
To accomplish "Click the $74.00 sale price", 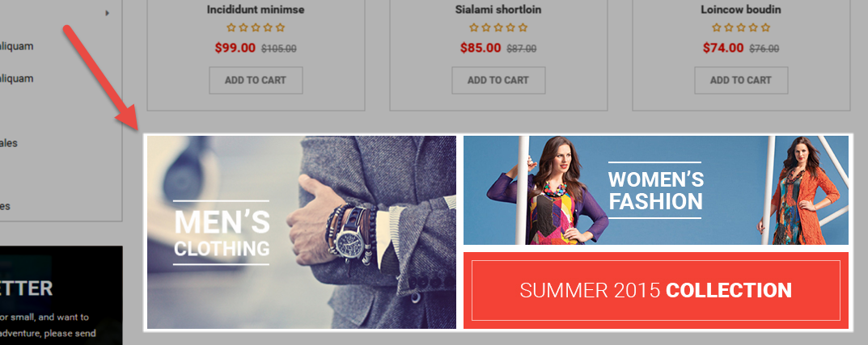I will tap(723, 48).
